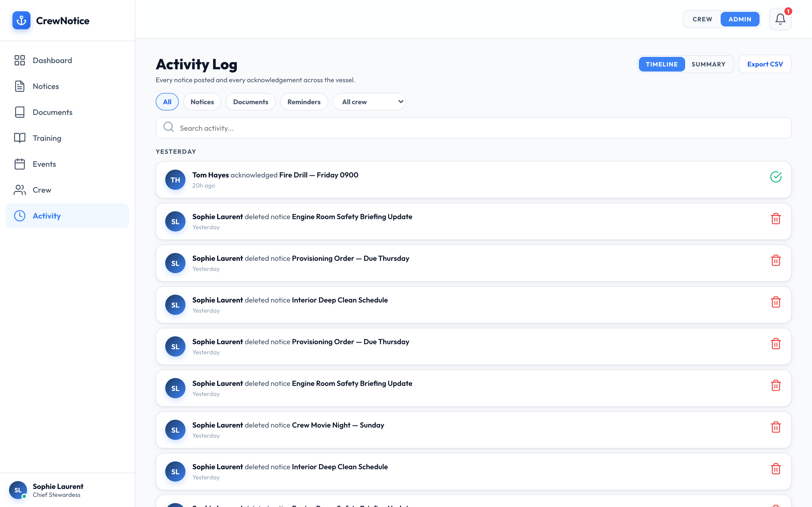The width and height of the screenshot is (812, 507).
Task: Navigate to Training via its book icon
Action: 19,138
